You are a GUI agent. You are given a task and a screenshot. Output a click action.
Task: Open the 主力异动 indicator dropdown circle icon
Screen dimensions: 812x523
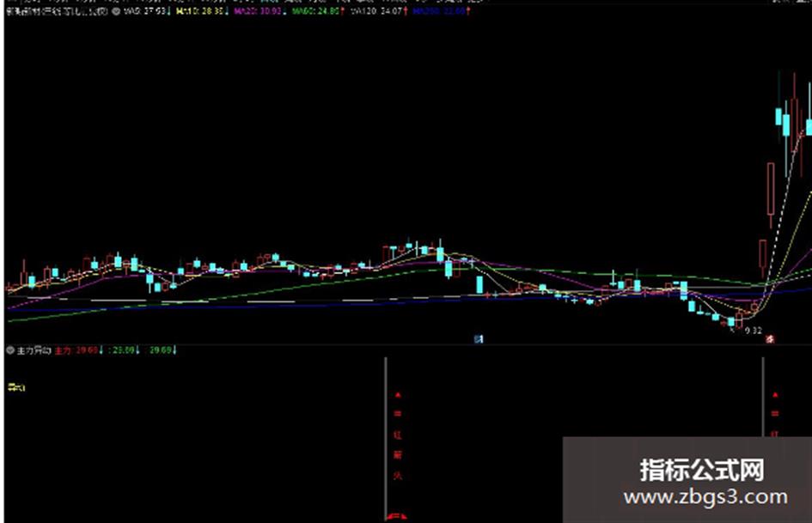pyautogui.click(x=9, y=350)
